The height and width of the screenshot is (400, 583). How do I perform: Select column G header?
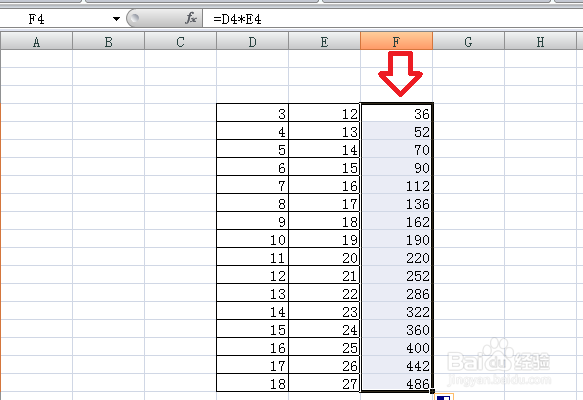point(468,41)
